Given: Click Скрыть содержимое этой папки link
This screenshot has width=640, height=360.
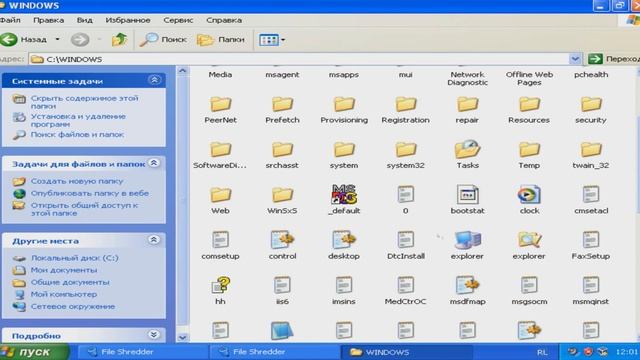Looking at the screenshot, I should click(84, 102).
